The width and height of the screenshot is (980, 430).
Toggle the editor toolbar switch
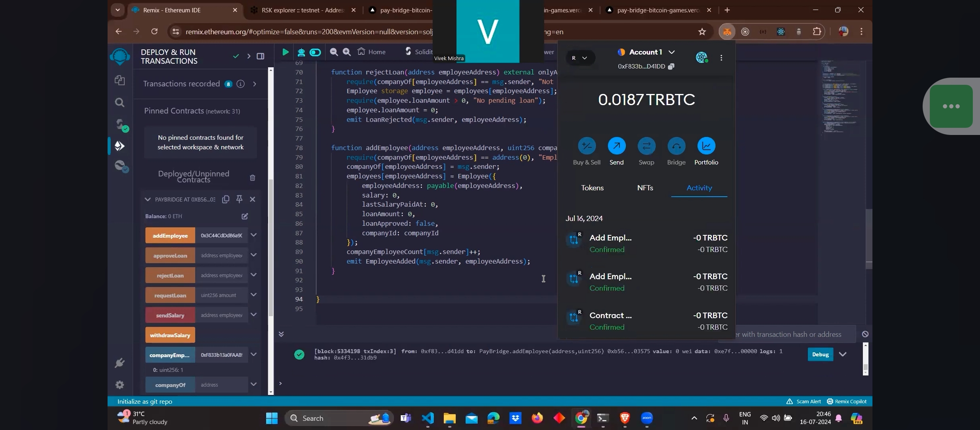click(315, 52)
